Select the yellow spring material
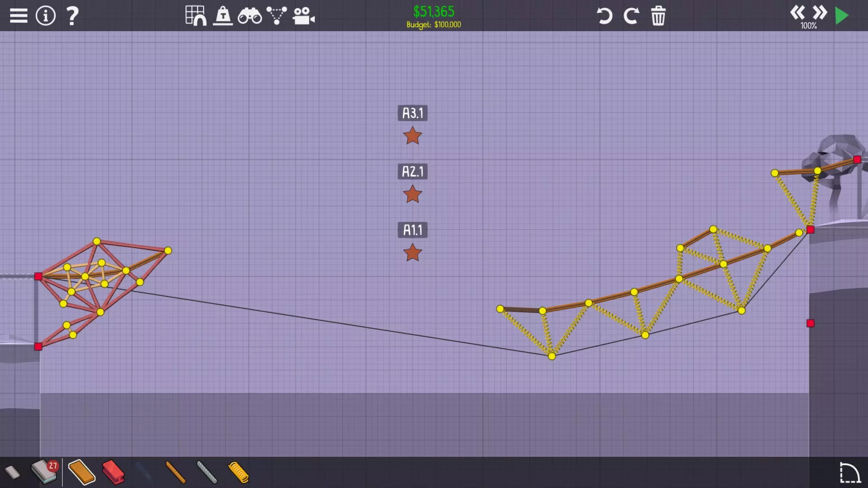The height and width of the screenshot is (488, 868). coord(238,473)
